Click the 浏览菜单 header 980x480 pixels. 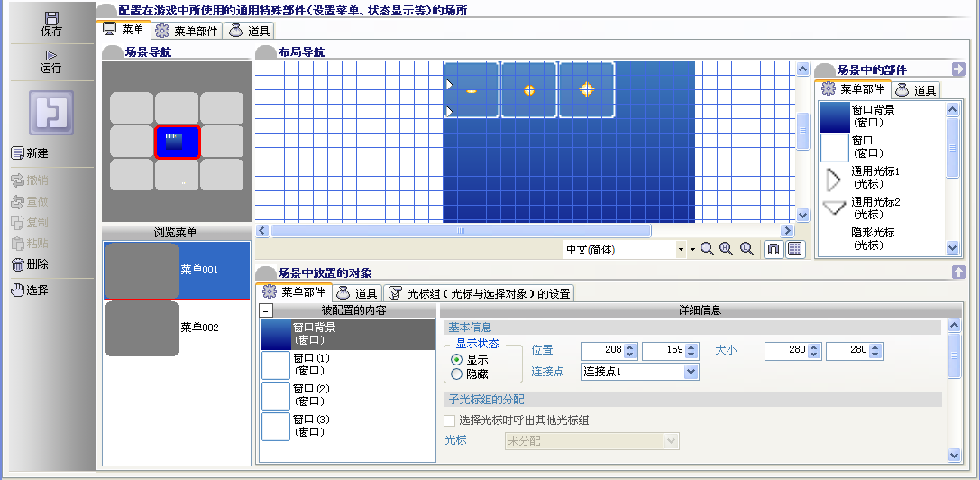pos(176,233)
